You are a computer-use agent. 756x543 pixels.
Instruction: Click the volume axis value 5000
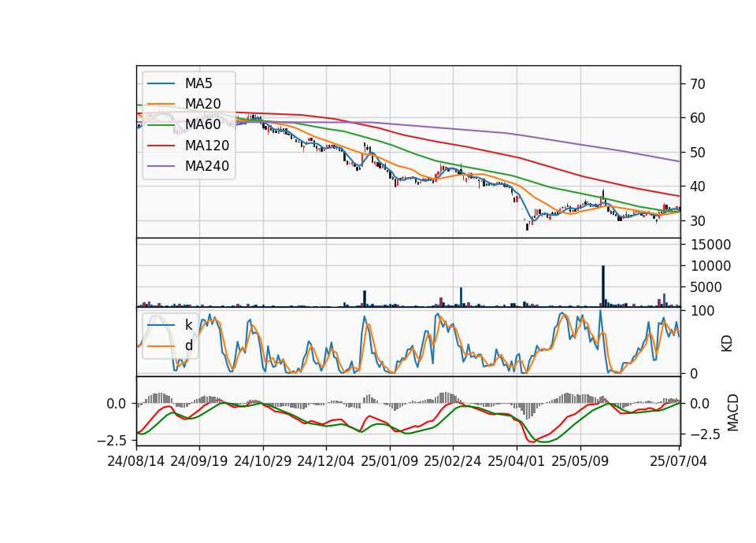(706, 287)
